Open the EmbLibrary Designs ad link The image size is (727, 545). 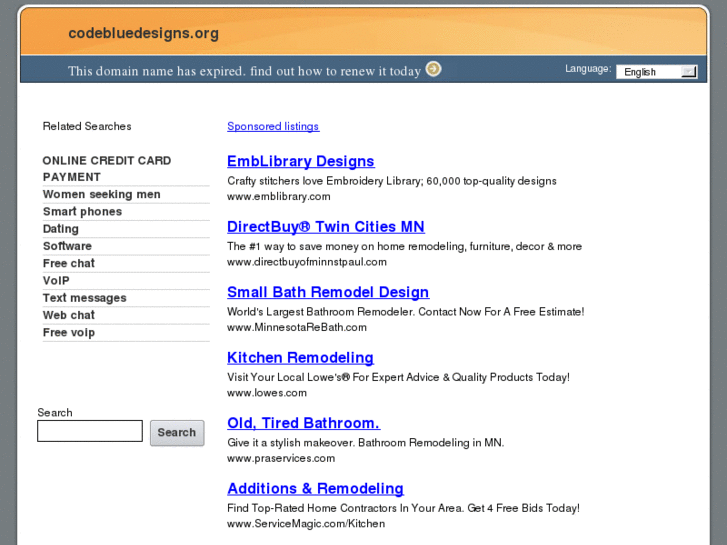[301, 161]
